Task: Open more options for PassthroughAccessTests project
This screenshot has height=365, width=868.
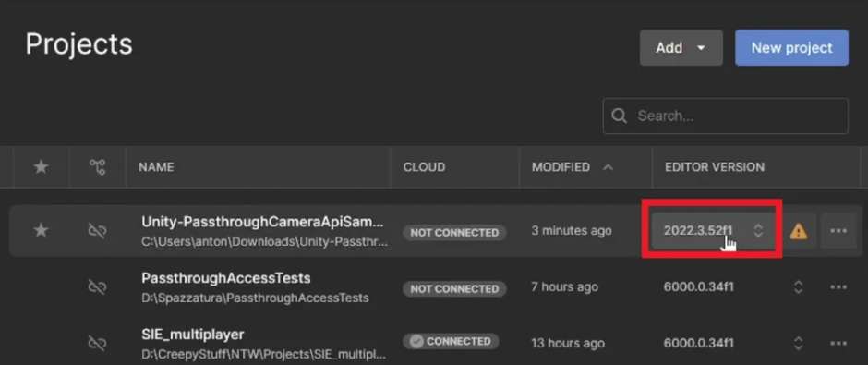Action: click(x=838, y=286)
